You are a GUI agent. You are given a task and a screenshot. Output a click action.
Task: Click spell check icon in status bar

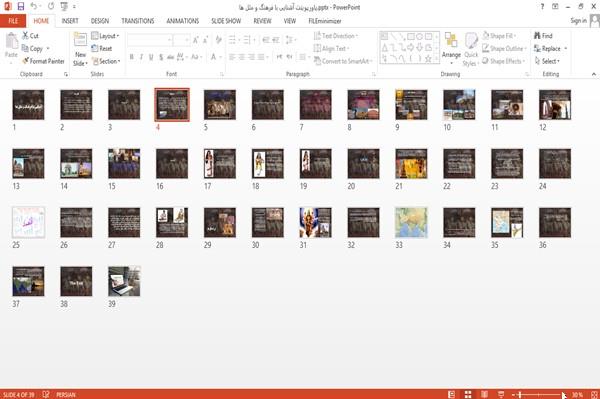pyautogui.click(x=46, y=394)
